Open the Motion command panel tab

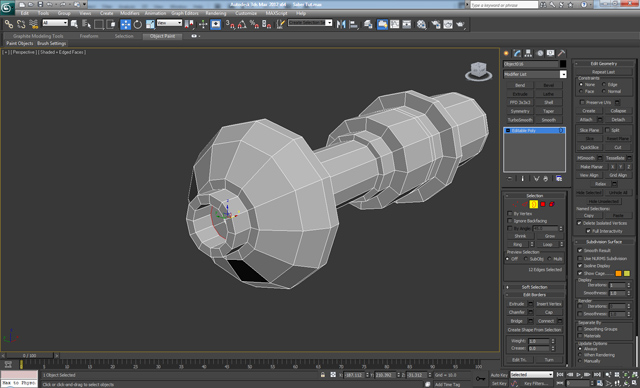(540, 53)
